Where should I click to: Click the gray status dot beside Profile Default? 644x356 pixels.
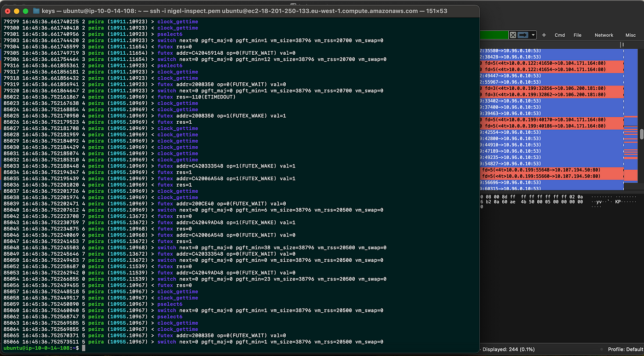point(602,349)
